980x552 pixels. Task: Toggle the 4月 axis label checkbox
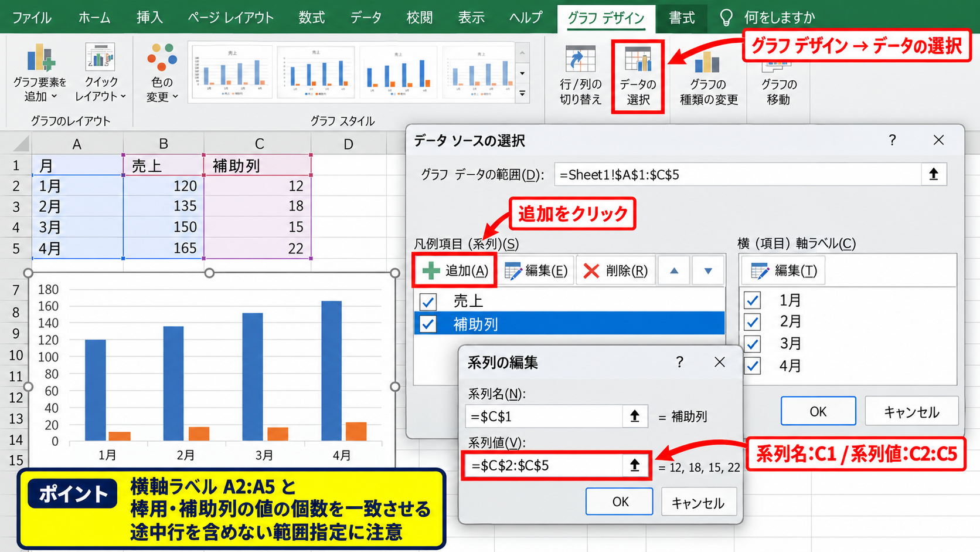pos(753,366)
